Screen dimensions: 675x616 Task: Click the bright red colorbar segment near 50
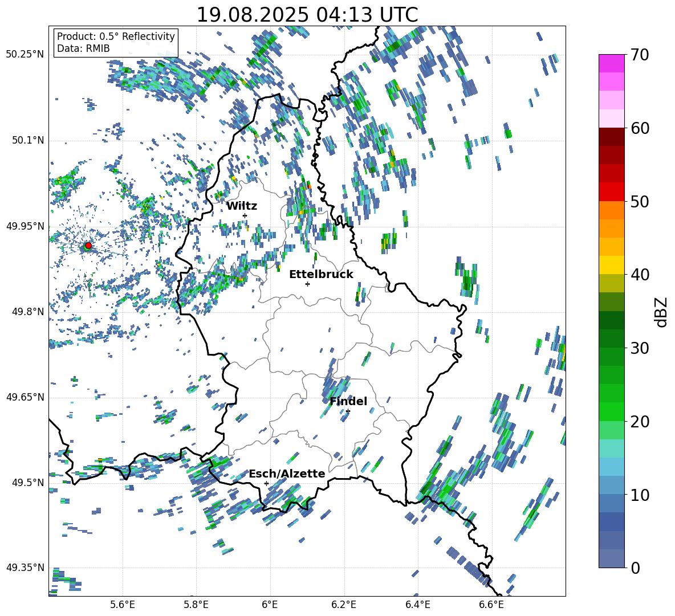tap(611, 191)
